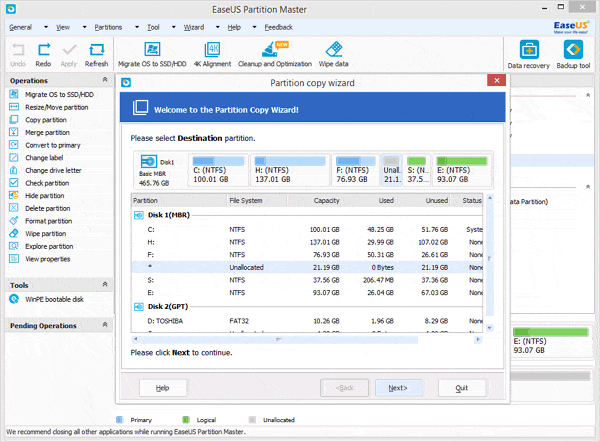Open the View menu
This screenshot has width=600, height=442.
click(x=63, y=27)
